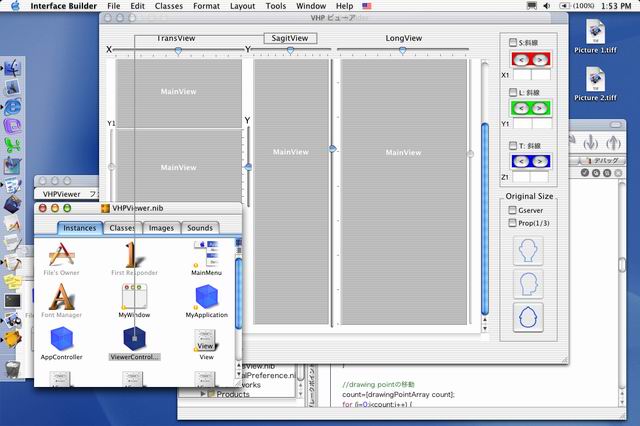Click the VHPViewer tab in background window
640x426 pixels.
pos(61,194)
